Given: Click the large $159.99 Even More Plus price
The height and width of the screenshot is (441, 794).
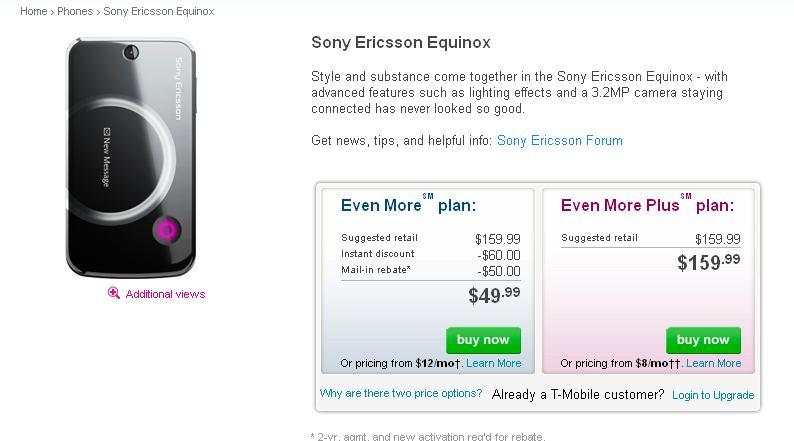Looking at the screenshot, I should 708,262.
